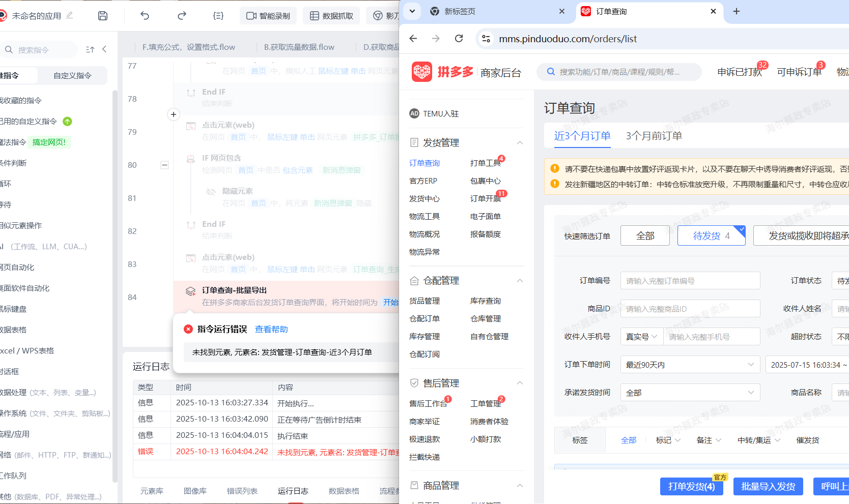Collapse the 仓配管理 section
Image resolution: width=849 pixels, height=504 pixels.
(x=520, y=281)
